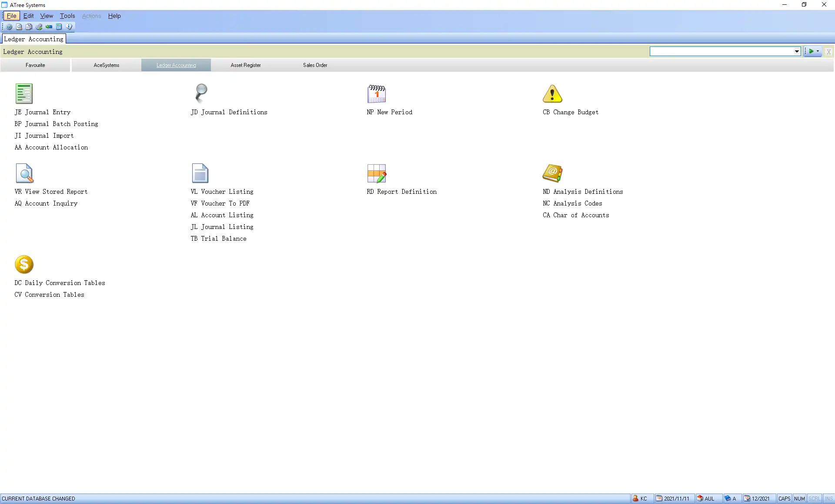Switch to Favourite tab
Viewport: 835px width, 504px height.
[x=35, y=65]
